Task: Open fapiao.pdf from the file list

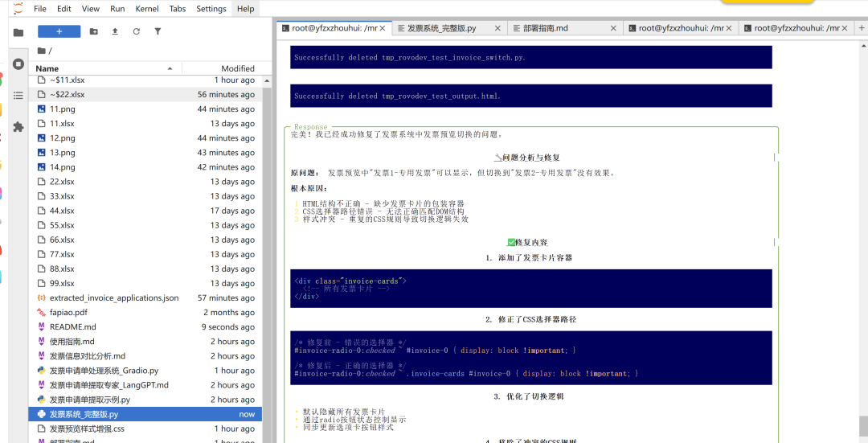Action: 68,313
